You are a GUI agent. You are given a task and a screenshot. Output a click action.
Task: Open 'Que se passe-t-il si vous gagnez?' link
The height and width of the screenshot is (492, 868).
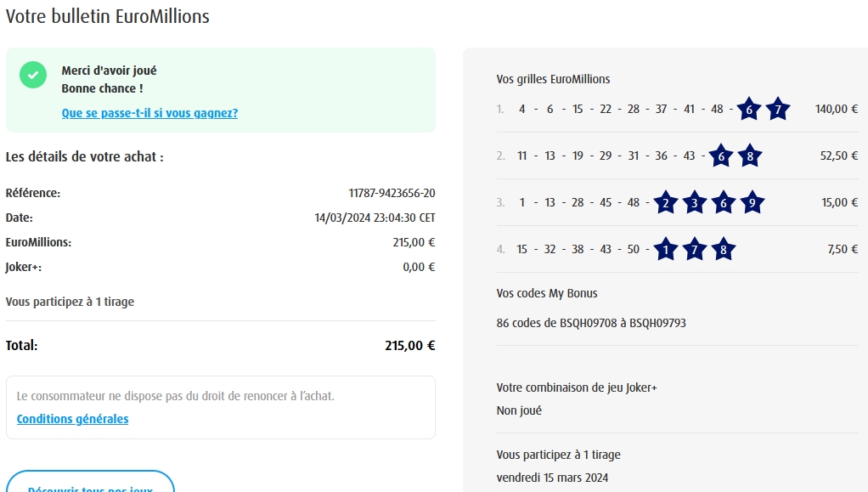(149, 113)
